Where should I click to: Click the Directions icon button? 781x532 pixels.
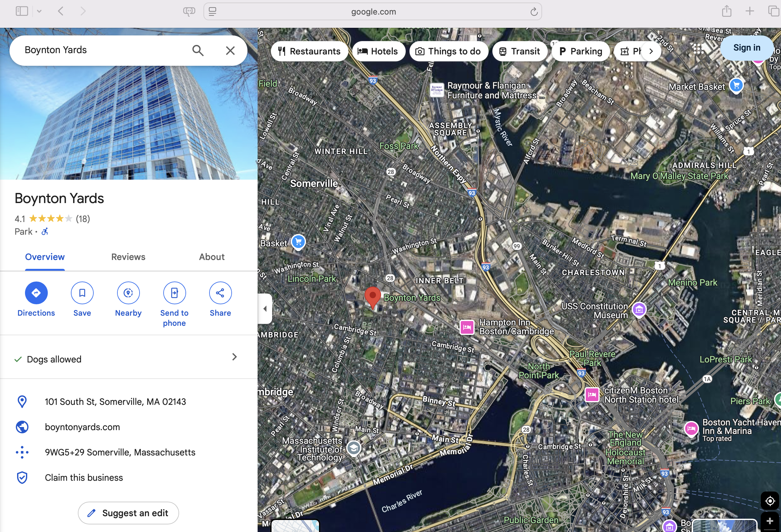(36, 293)
